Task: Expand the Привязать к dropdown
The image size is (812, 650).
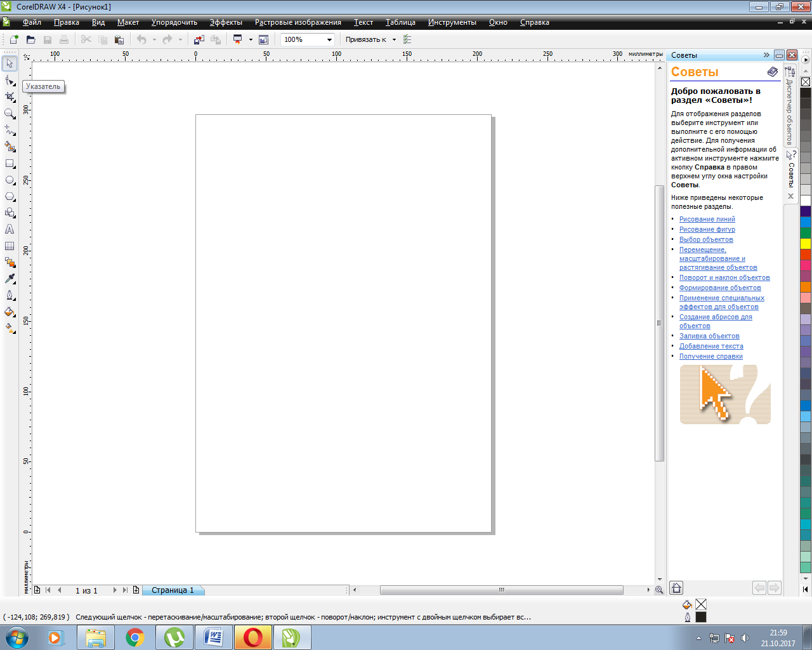Action: coord(394,39)
